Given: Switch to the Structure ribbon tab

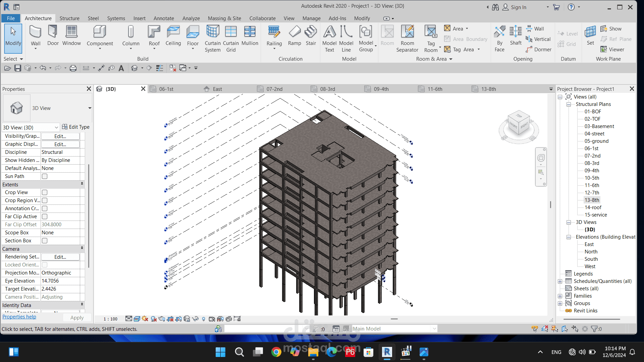Looking at the screenshot, I should [69, 18].
